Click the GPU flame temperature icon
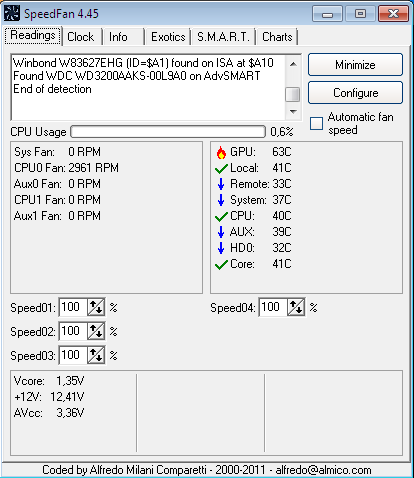This screenshot has width=414, height=478. [221, 152]
